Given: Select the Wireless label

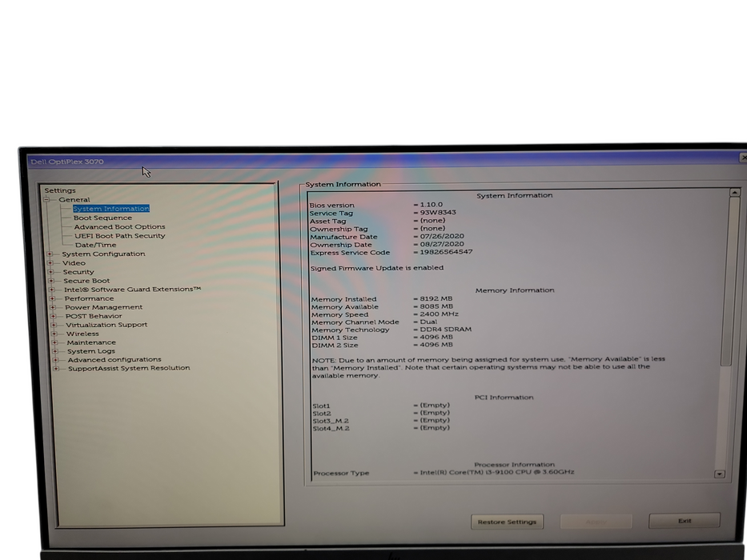Looking at the screenshot, I should click(x=82, y=334).
